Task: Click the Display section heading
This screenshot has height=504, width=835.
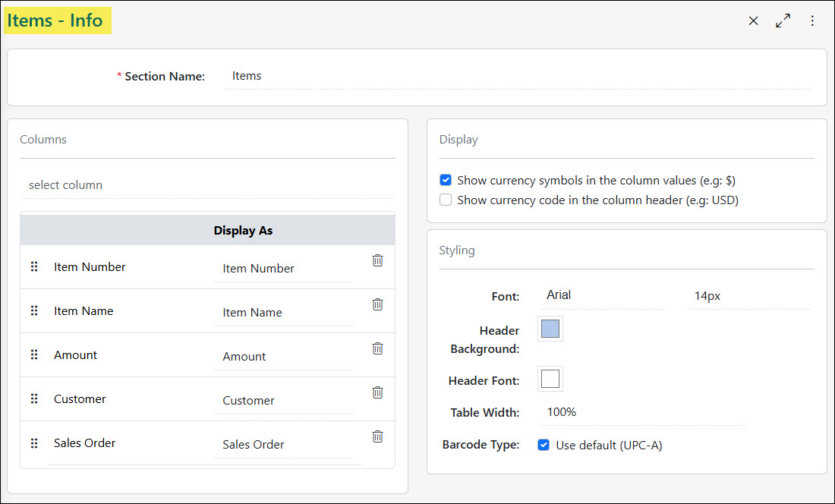Action: [458, 140]
